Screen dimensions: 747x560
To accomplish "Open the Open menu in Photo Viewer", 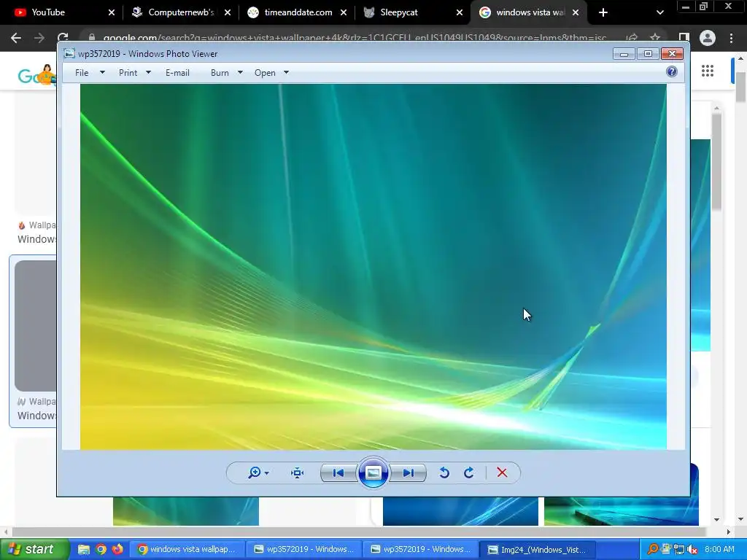I will click(265, 73).
